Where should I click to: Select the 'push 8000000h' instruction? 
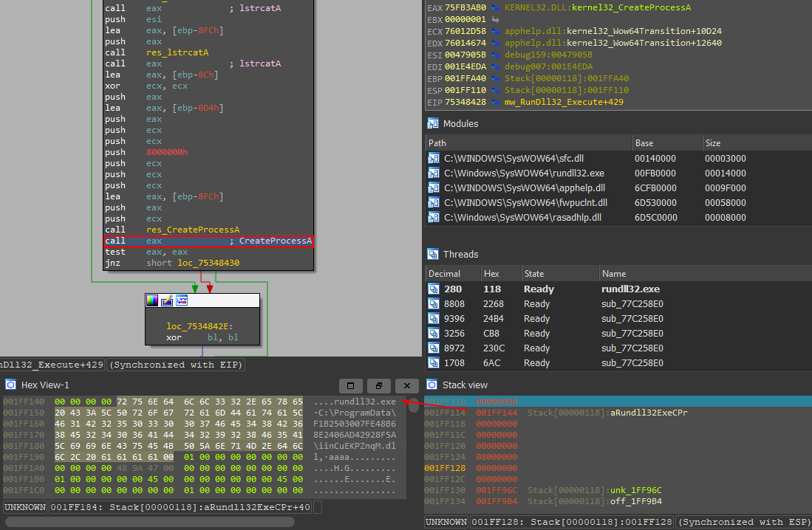[146, 152]
